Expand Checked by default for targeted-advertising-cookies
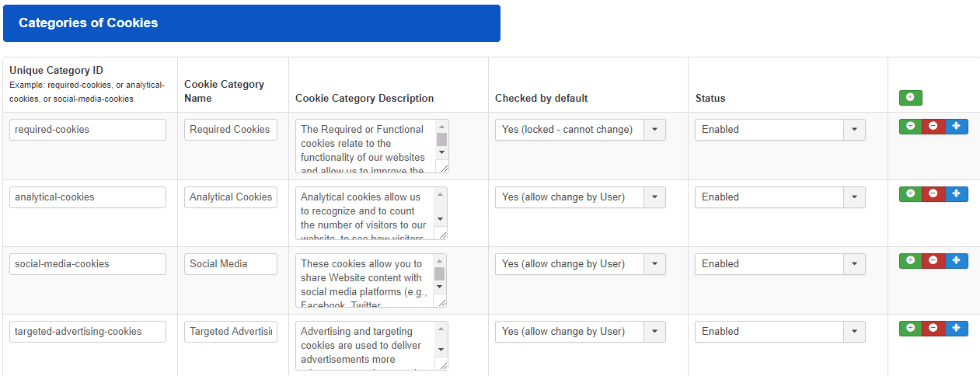The width and height of the screenshot is (980, 376). coord(580,332)
